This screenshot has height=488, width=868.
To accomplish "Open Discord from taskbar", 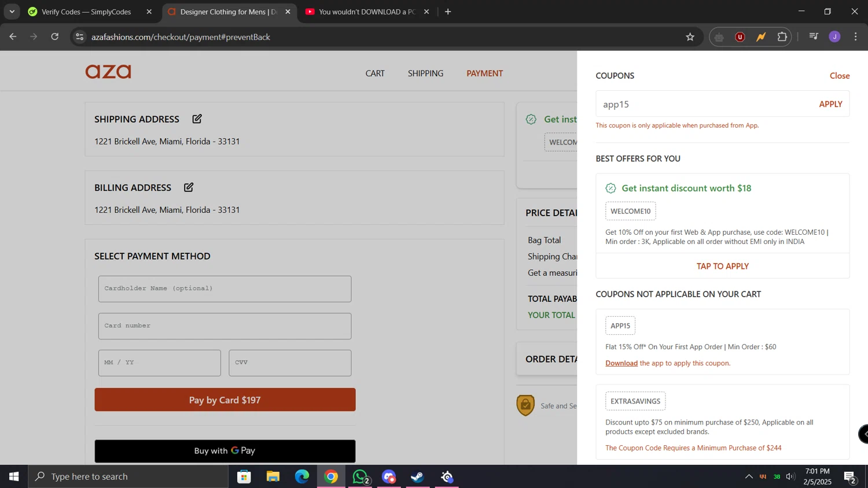I will [x=389, y=476].
